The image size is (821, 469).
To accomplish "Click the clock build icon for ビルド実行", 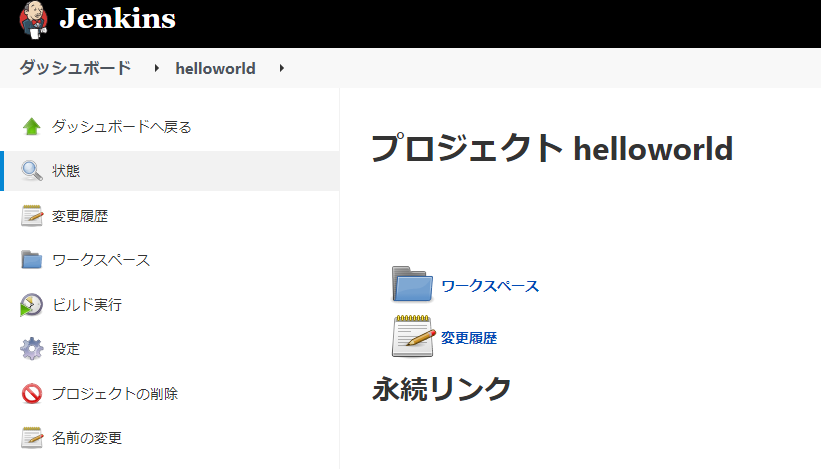I will (31, 305).
